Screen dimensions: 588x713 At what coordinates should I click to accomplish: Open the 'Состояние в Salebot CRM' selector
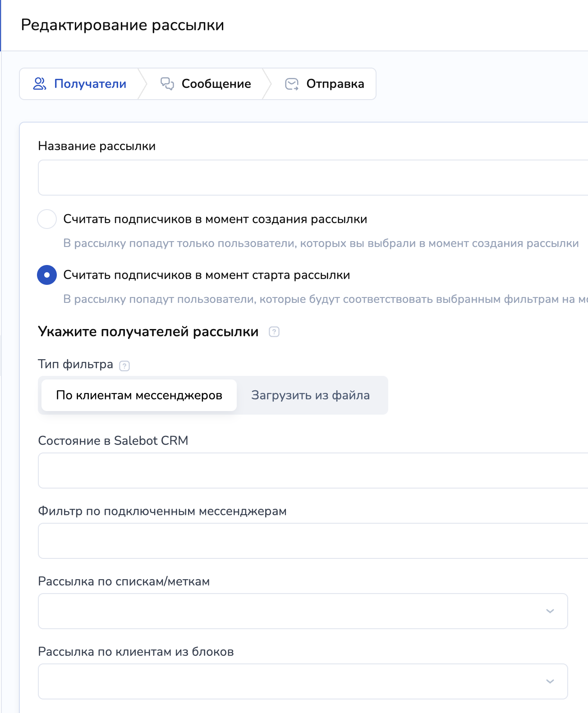click(x=311, y=471)
